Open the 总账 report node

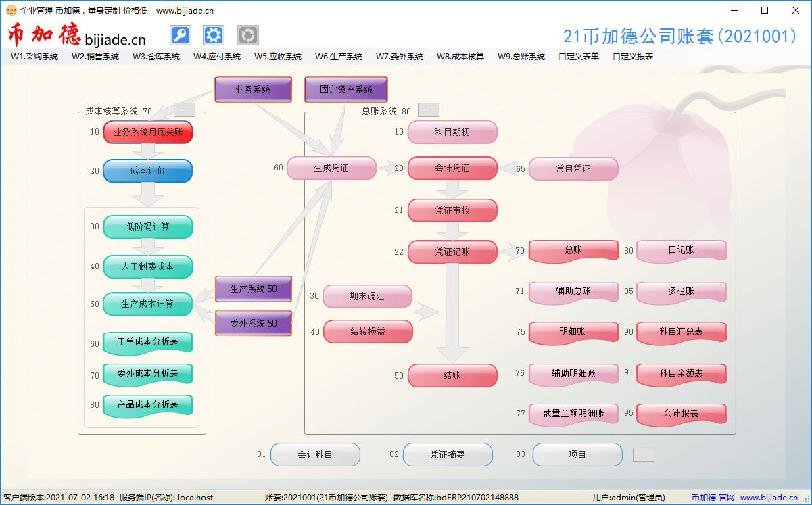tap(573, 250)
